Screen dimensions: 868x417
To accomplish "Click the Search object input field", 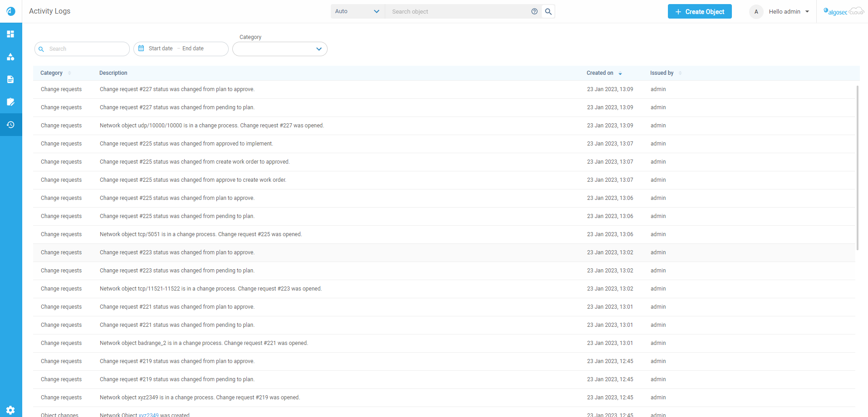I will [458, 12].
